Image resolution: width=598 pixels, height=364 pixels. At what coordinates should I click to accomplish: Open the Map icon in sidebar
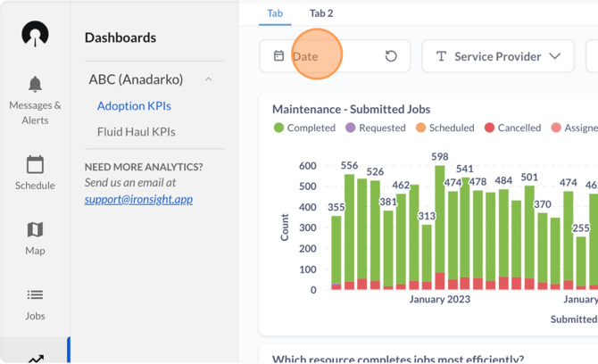point(35,230)
